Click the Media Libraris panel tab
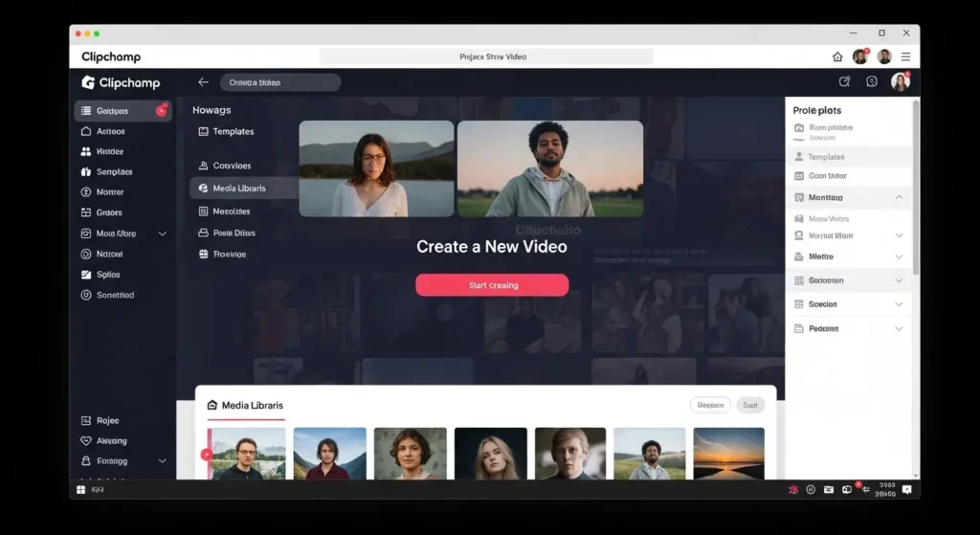This screenshot has width=980, height=535. tap(245, 405)
